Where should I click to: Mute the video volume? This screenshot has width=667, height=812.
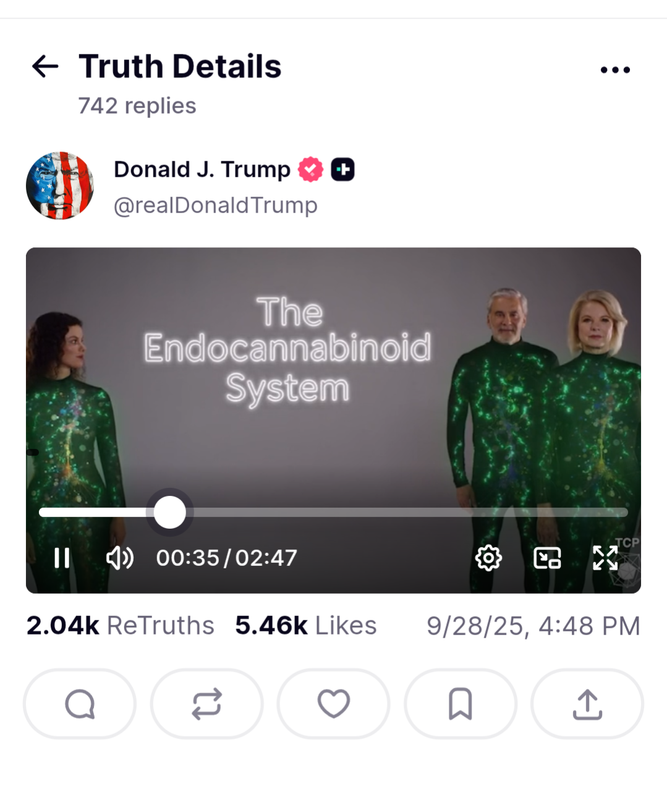click(x=120, y=558)
